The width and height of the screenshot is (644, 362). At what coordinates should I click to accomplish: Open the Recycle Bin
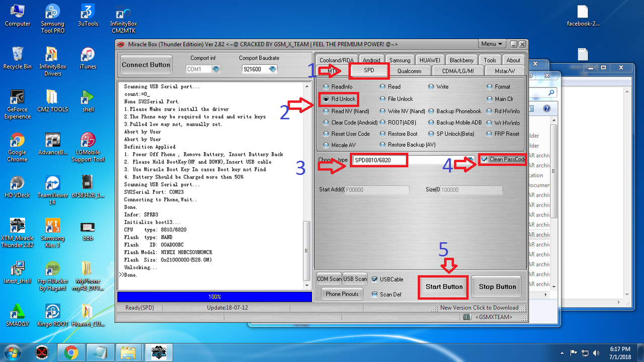tap(17, 58)
